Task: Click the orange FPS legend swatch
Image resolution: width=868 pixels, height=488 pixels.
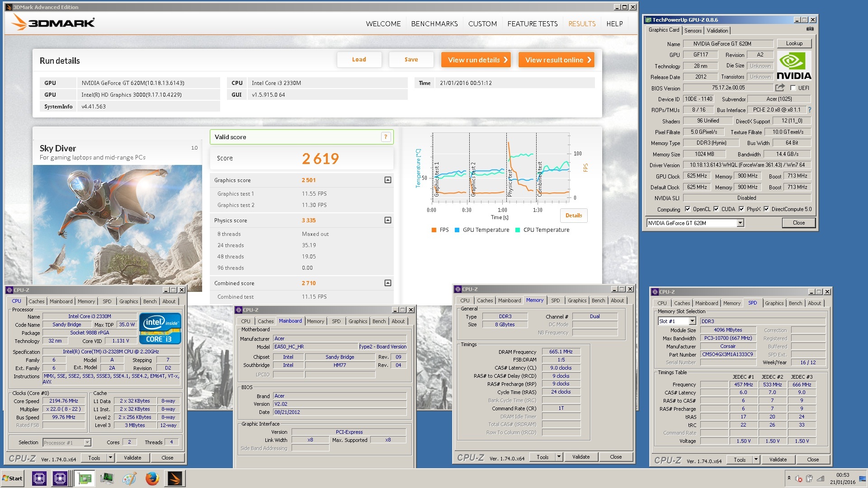Action: pyautogui.click(x=434, y=230)
